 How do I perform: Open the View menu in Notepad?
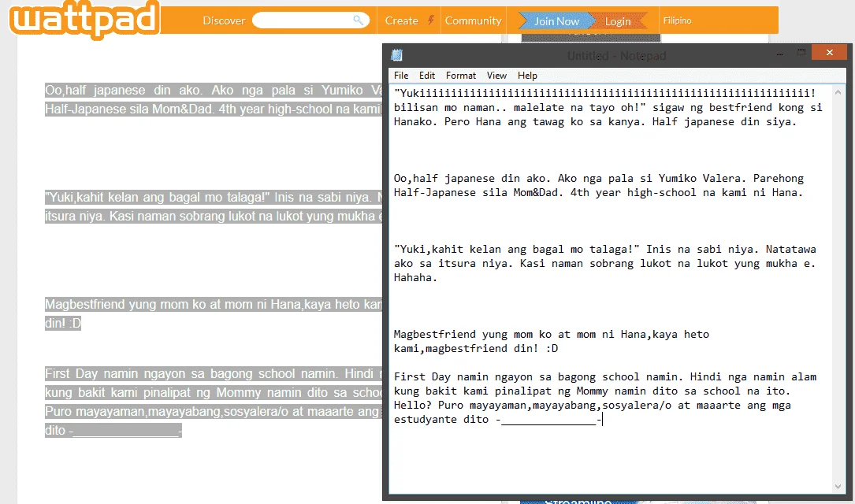click(x=496, y=75)
